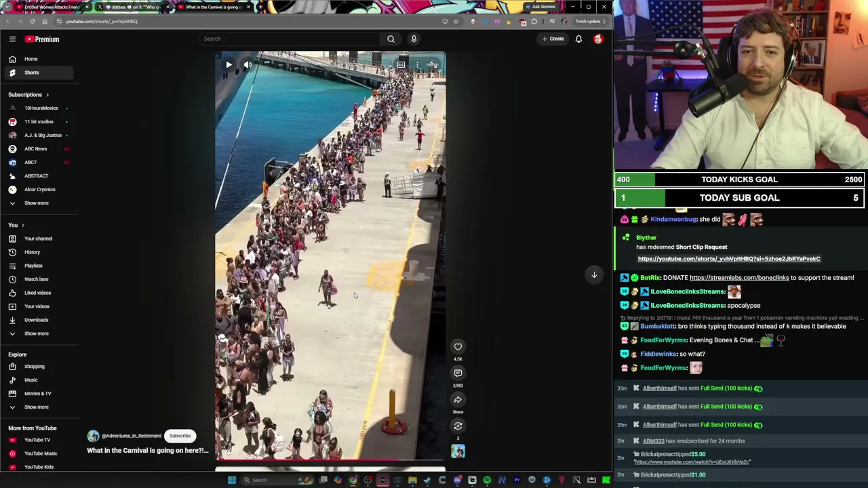868x488 pixels.
Task: Open Watch later list
Action: 39,279
